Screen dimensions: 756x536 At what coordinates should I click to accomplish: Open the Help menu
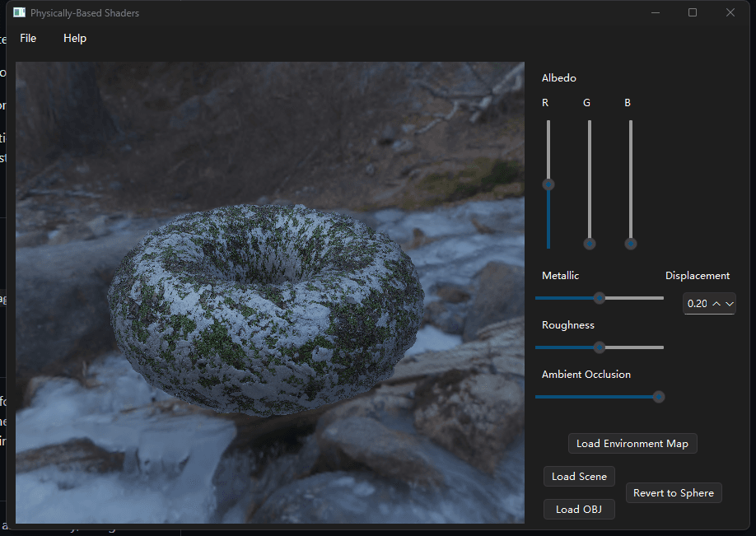(75, 38)
